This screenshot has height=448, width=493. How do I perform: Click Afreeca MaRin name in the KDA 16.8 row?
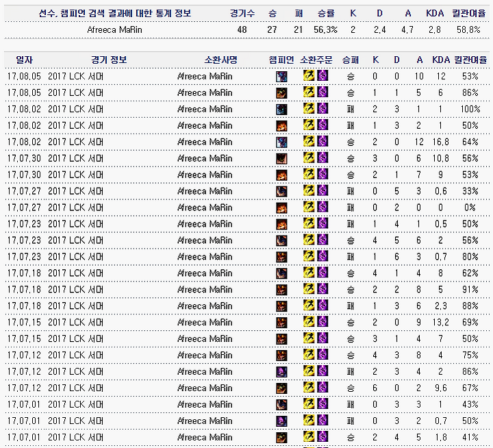tap(205, 142)
